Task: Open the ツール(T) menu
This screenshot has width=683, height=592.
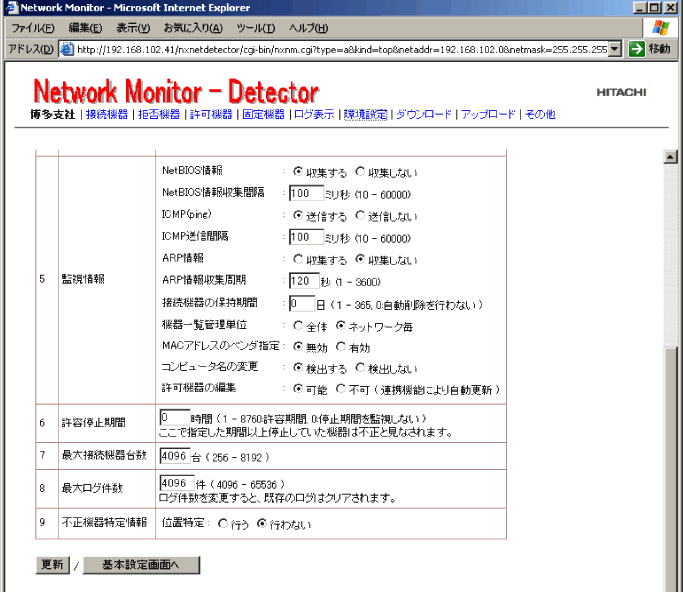Action: 256,28
